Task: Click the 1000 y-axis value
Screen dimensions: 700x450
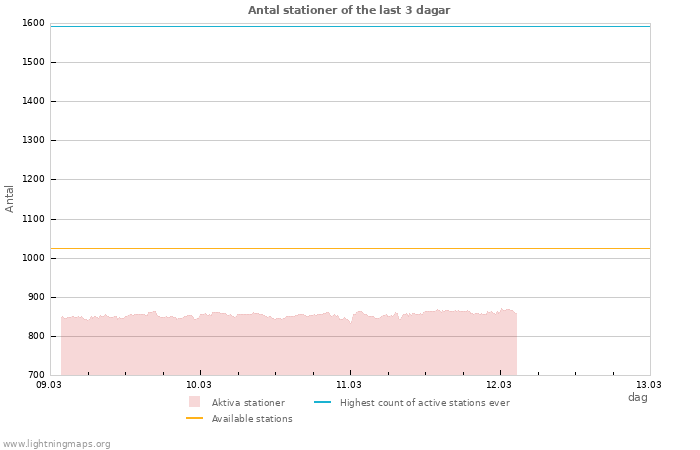Action: (x=32, y=258)
